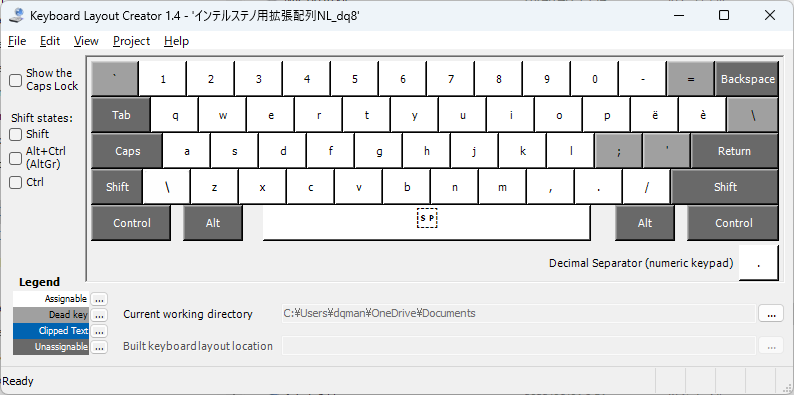Click the left Control key

[x=131, y=223]
